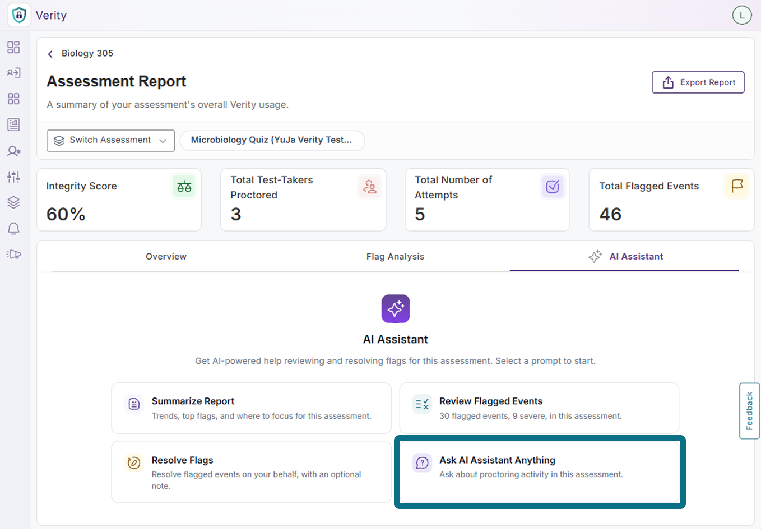Click the purple AI Assistant sparkle icon
Screen dimensions: 761x532
[x=396, y=309]
